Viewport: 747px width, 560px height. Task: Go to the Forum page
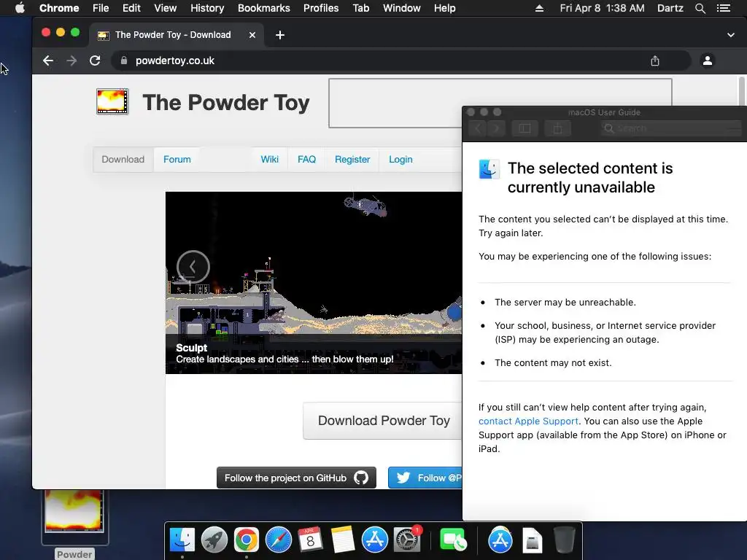pos(177,160)
